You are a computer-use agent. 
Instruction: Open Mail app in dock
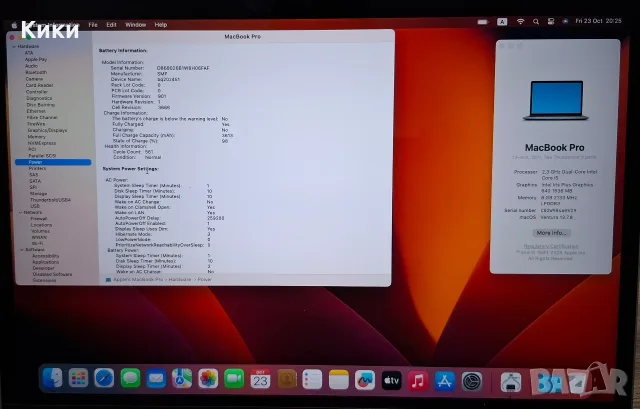[x=156, y=379]
